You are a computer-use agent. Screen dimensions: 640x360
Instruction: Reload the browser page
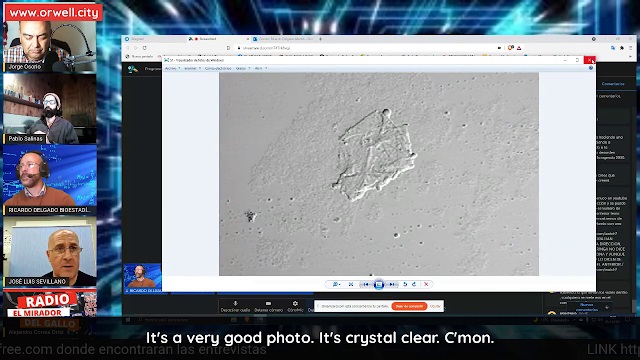pos(144,48)
